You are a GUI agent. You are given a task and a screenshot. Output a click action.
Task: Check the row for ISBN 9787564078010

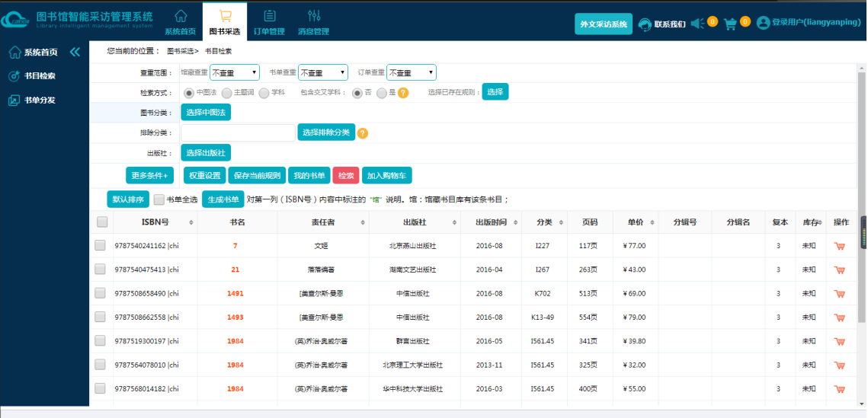click(x=100, y=365)
